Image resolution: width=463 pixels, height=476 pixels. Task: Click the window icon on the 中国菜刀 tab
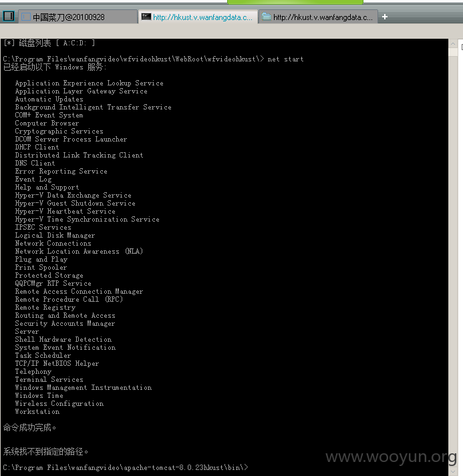tap(26, 17)
